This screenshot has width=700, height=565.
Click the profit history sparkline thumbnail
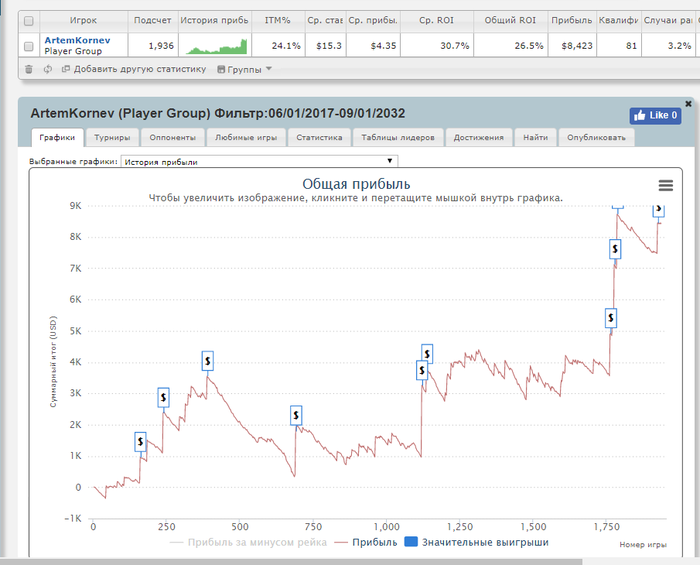pyautogui.click(x=216, y=46)
